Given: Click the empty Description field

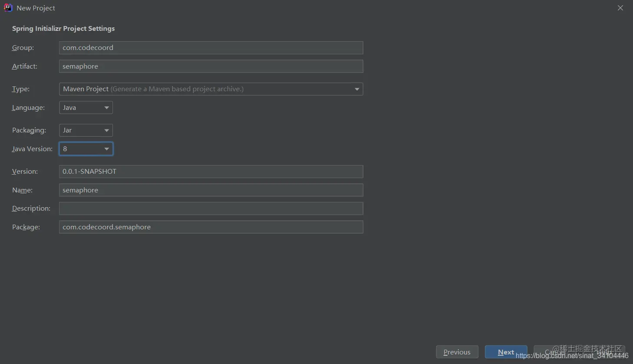Looking at the screenshot, I should point(211,208).
